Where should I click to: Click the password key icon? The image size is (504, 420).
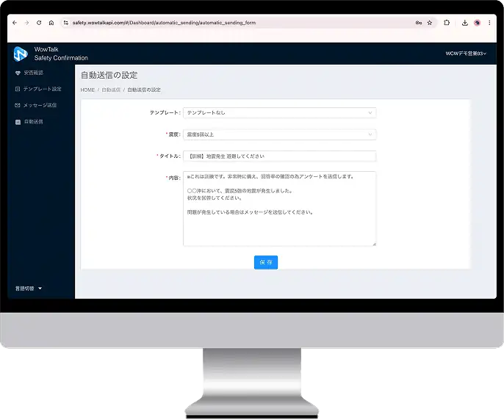pyautogui.click(x=419, y=23)
